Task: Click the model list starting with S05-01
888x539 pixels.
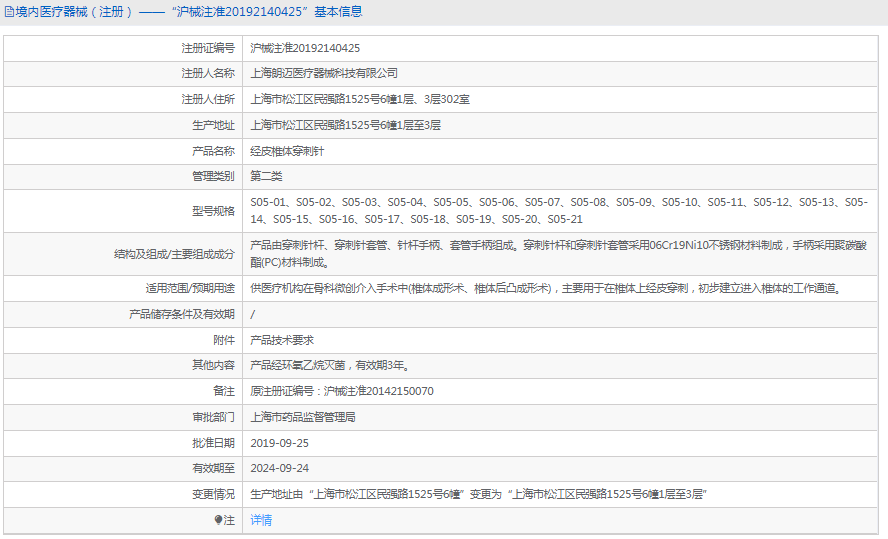Action: click(x=559, y=211)
